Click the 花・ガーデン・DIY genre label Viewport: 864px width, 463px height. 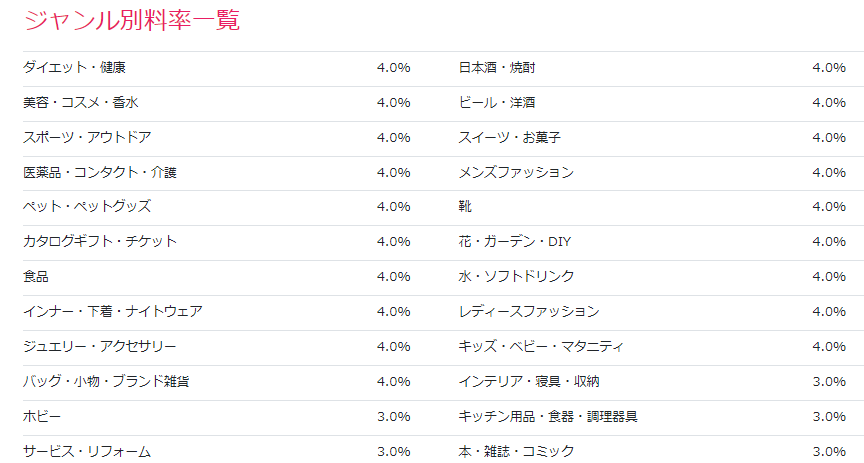(514, 242)
